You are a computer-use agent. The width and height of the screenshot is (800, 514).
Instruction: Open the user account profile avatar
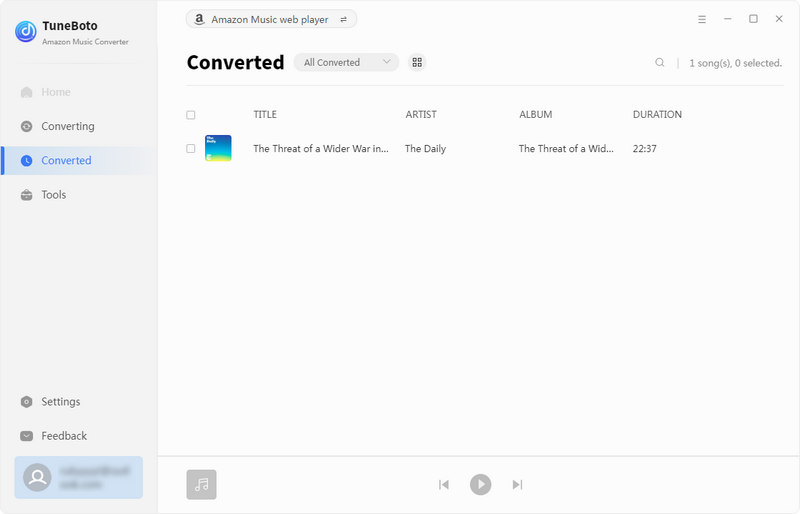click(x=37, y=477)
